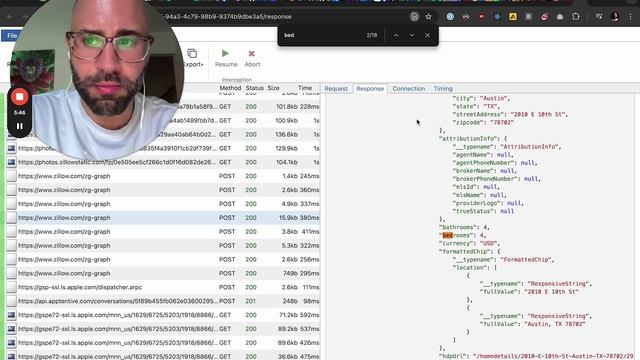Select the zg-graph POST row sized 5.3kb
The width and height of the screenshot is (640, 360).
click(162, 245)
